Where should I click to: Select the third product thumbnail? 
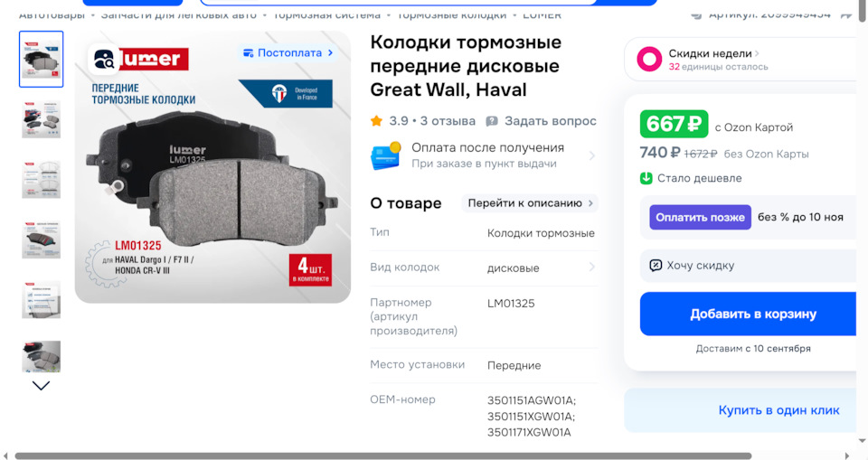41,179
